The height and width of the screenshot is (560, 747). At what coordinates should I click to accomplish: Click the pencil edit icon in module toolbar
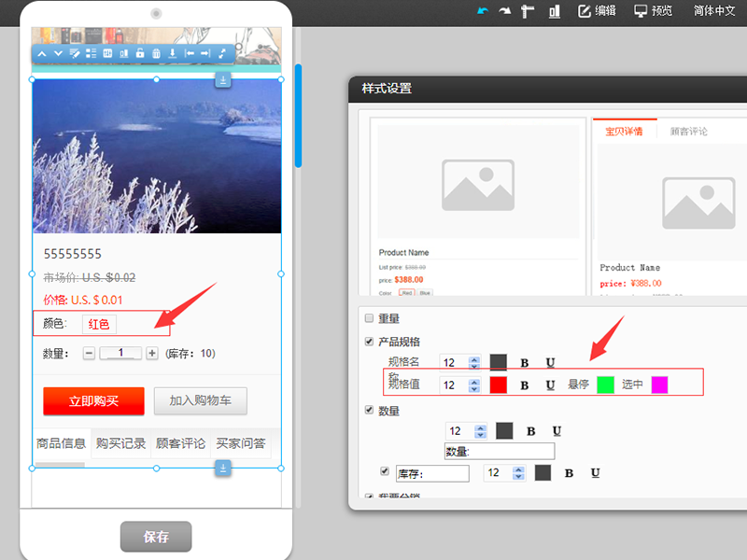[75, 53]
